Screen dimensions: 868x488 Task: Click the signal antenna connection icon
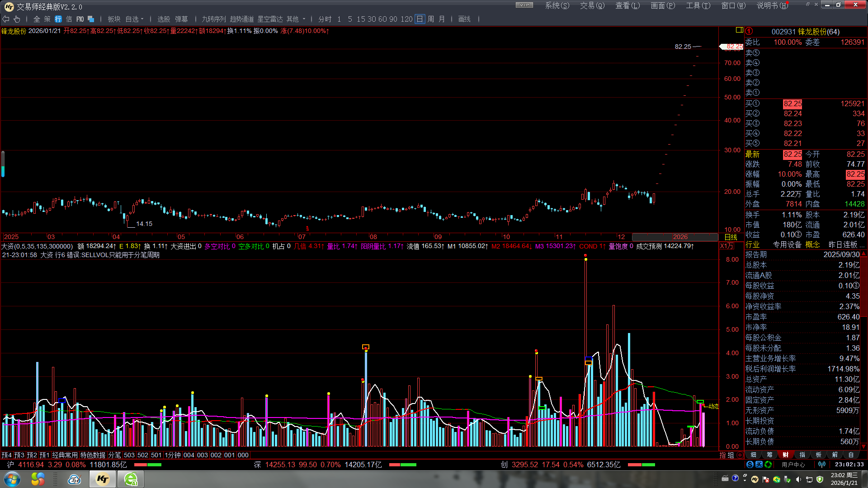click(822, 465)
